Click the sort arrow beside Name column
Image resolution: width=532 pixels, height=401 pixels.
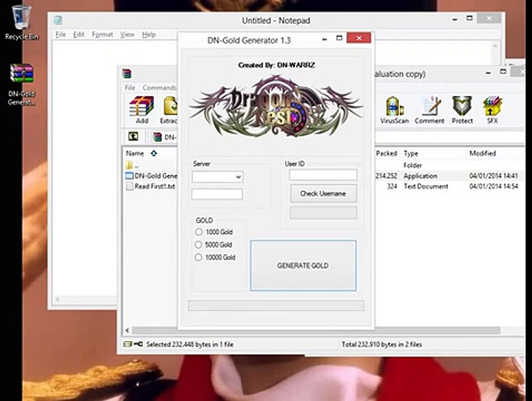point(154,154)
